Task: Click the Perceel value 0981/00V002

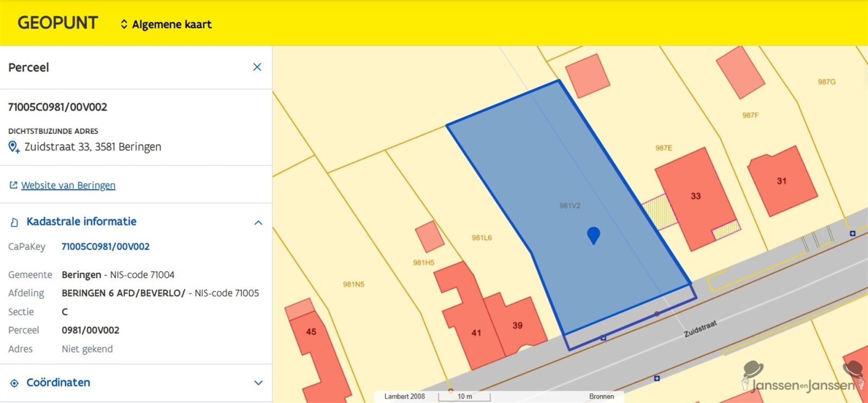Action: tap(91, 330)
